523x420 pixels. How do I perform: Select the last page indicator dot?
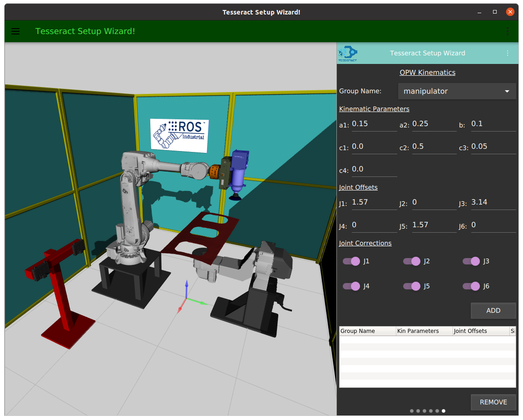coord(444,411)
